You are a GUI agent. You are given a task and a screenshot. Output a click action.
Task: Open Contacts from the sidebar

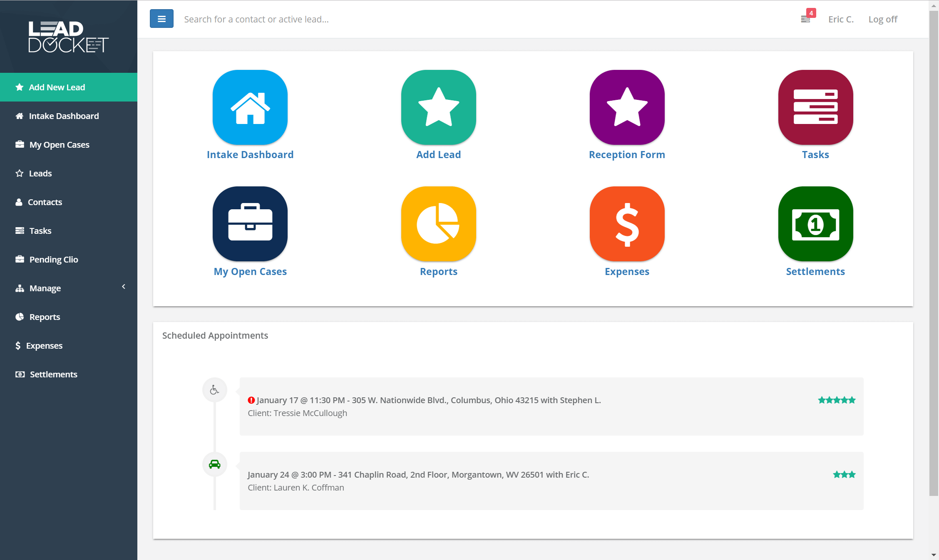(45, 202)
